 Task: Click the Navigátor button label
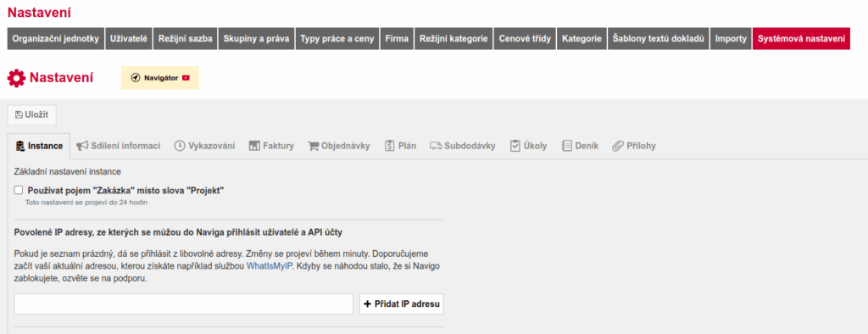coord(161,78)
